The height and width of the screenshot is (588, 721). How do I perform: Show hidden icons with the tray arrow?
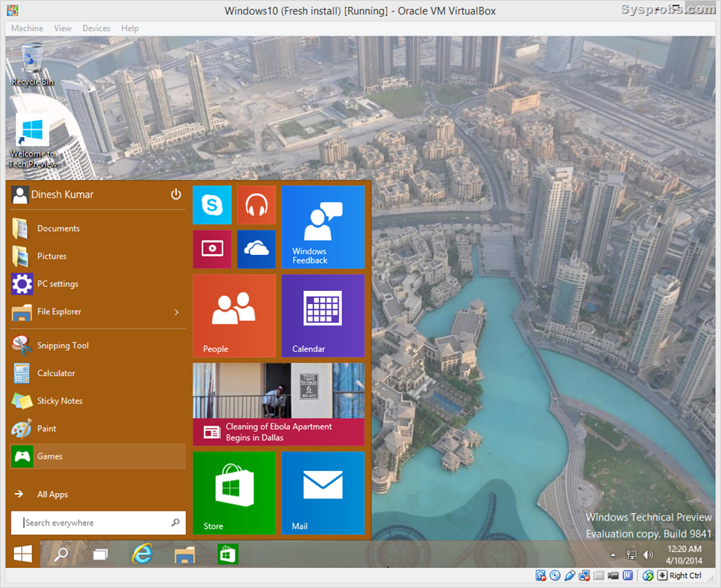pos(612,554)
